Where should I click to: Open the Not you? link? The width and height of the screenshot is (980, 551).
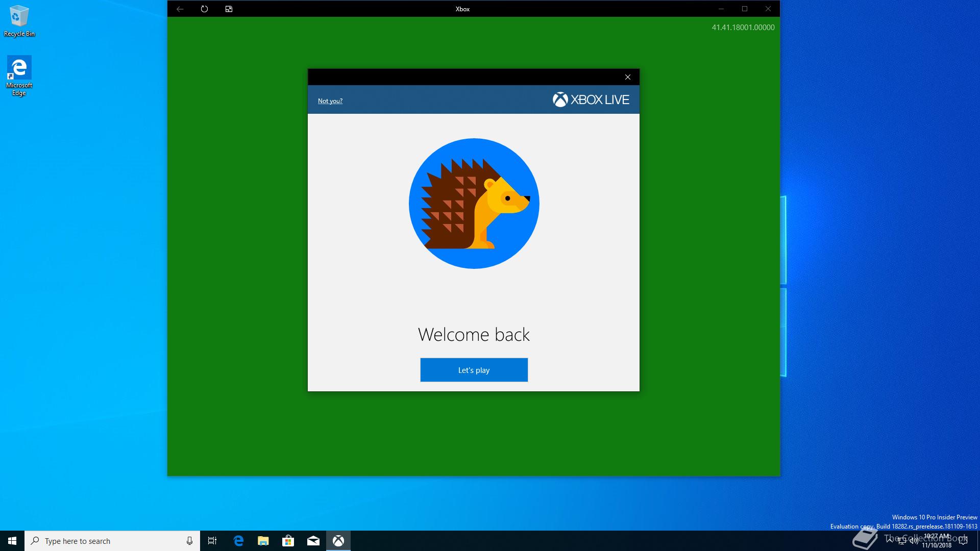(330, 101)
